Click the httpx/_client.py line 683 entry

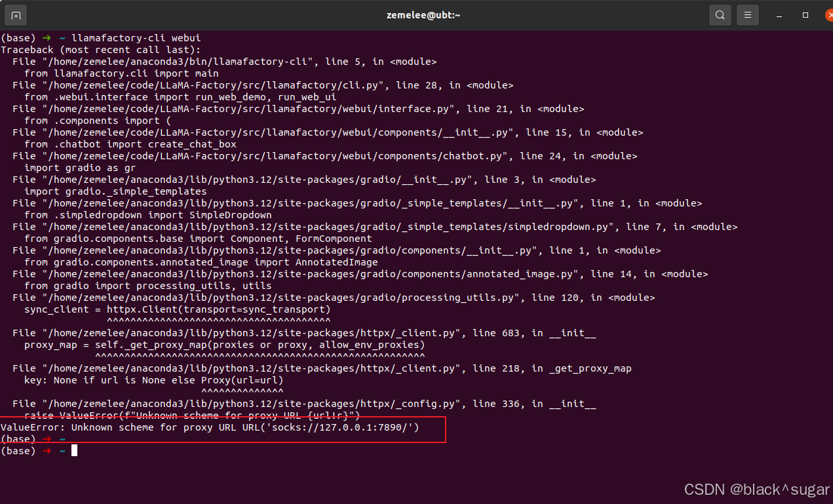[x=304, y=333]
